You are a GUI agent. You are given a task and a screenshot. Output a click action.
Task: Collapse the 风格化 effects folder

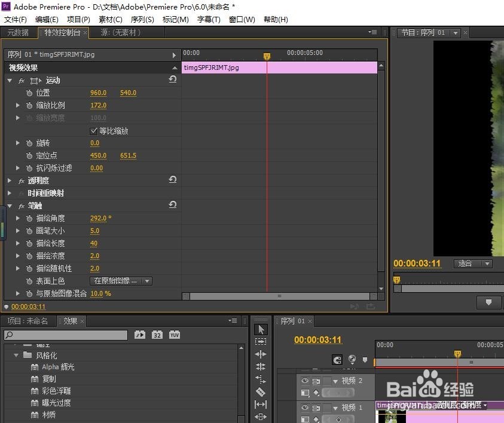(x=16, y=355)
